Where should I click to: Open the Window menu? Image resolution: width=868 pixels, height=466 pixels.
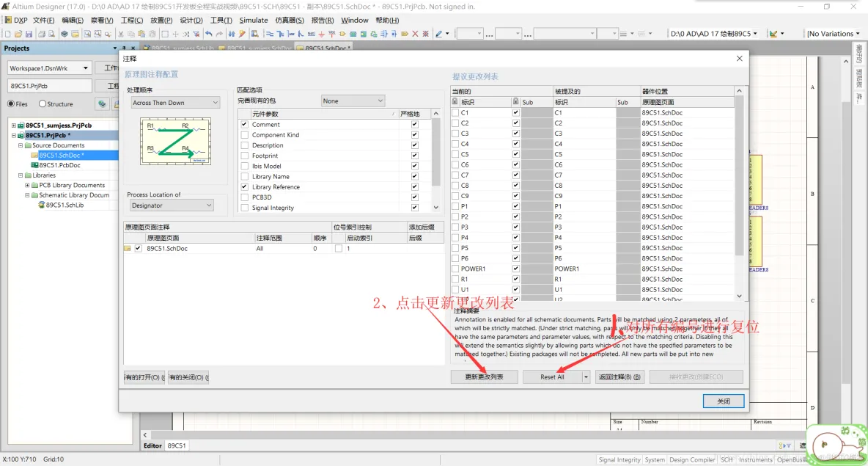354,20
